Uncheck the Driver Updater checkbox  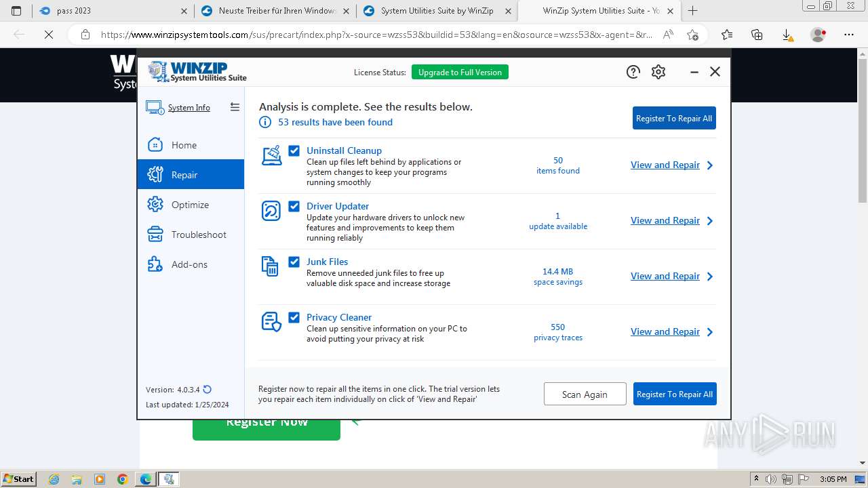[294, 206]
